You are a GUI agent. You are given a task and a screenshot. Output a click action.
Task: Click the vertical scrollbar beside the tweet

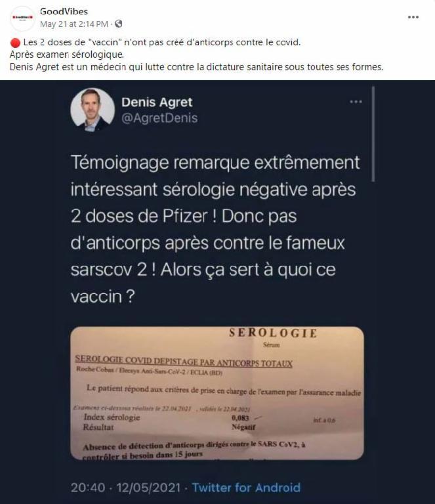coord(373,134)
